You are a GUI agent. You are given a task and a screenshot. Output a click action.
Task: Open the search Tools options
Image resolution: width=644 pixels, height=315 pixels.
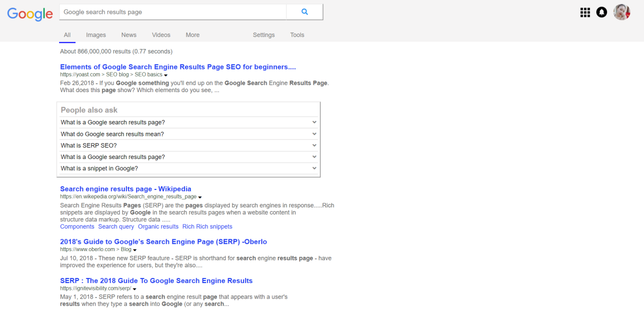coord(297,35)
